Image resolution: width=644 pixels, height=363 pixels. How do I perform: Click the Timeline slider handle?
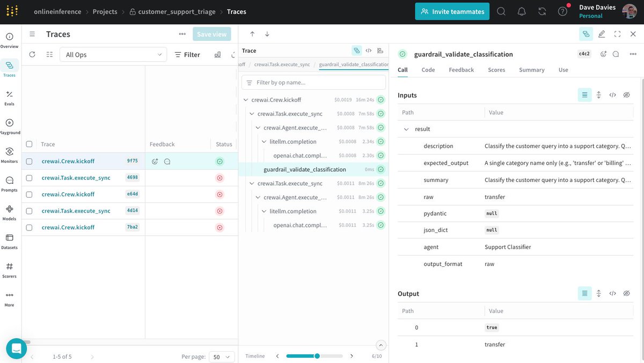pyautogui.click(x=317, y=356)
